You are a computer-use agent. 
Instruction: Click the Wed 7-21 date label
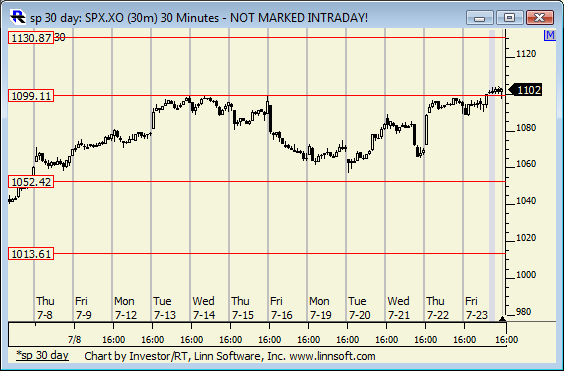[x=399, y=308]
